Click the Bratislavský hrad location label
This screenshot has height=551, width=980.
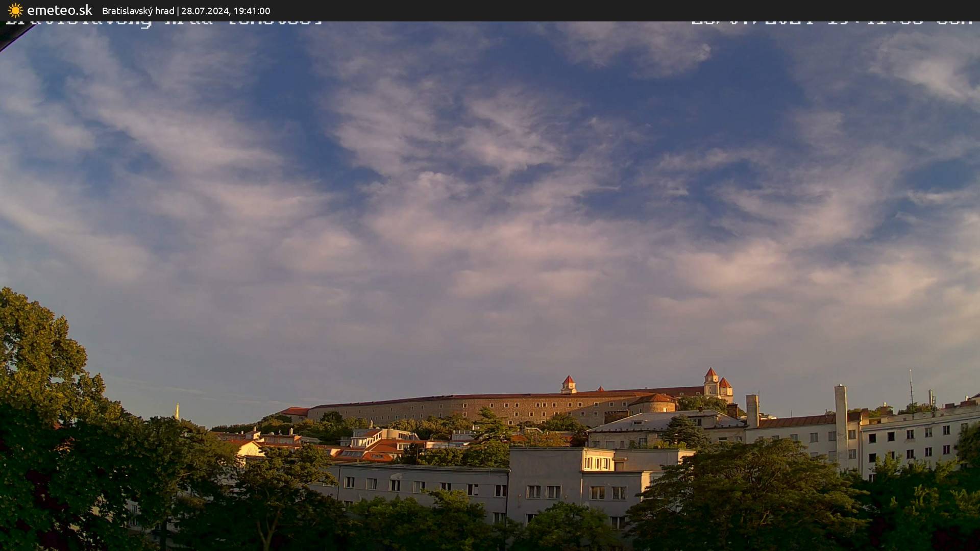point(138,11)
